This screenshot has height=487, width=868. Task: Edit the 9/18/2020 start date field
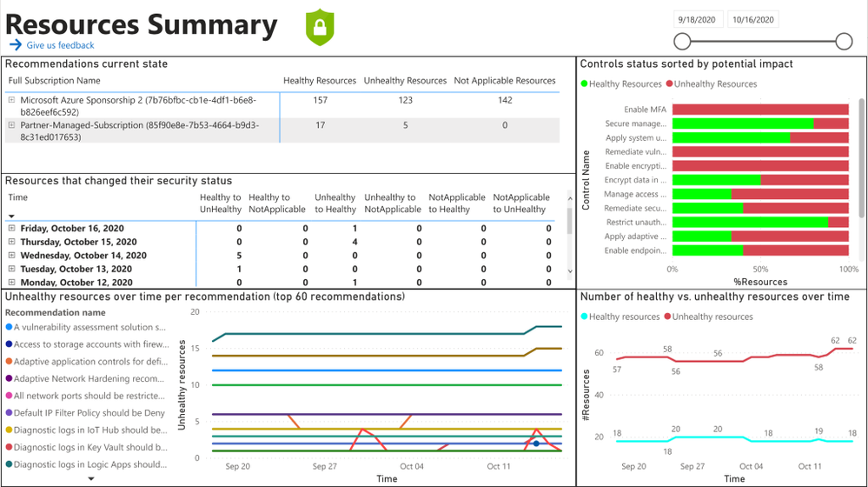(697, 19)
